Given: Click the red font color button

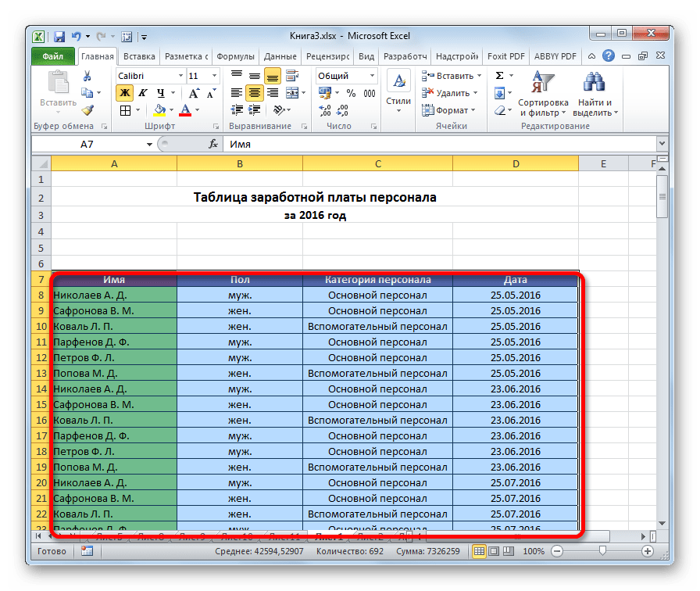Looking at the screenshot, I should 186,110.
